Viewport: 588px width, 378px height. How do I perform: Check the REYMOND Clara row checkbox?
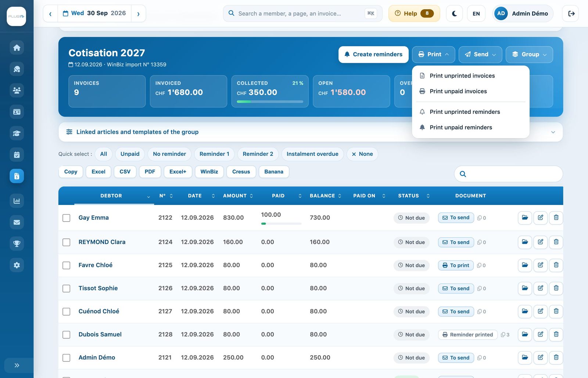pos(67,242)
